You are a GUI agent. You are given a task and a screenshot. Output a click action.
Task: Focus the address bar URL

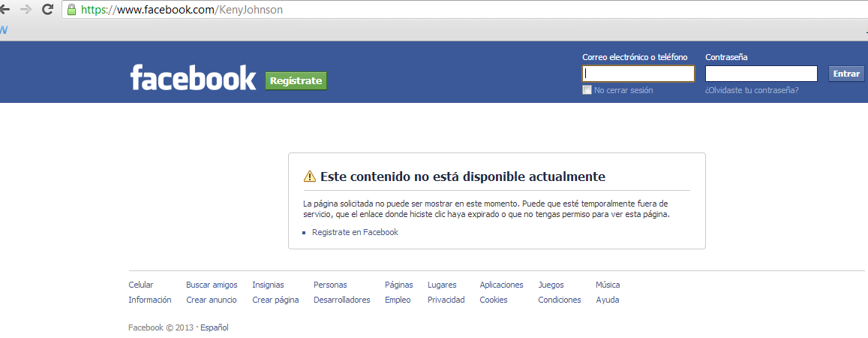[x=465, y=10]
